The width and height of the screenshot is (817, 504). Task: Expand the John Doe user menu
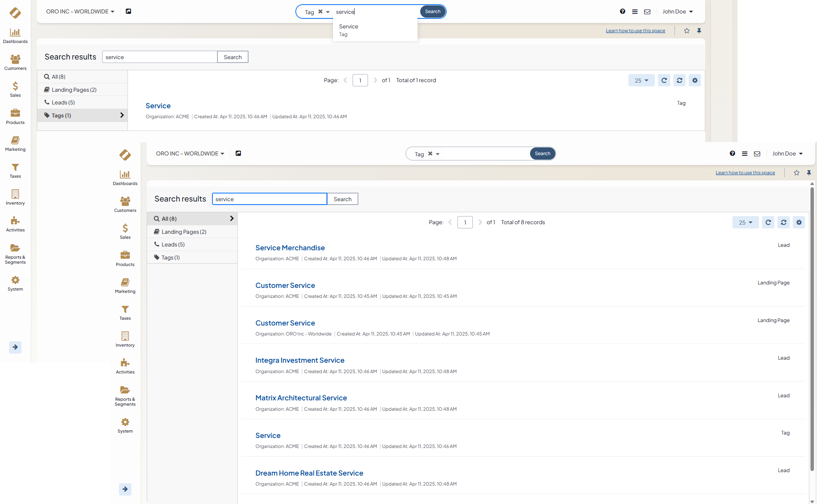787,154
